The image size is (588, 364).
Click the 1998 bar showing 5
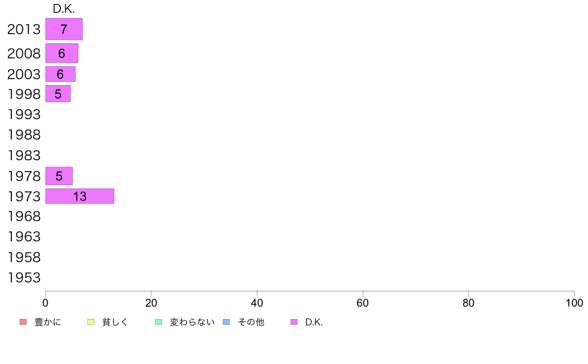coord(58,93)
